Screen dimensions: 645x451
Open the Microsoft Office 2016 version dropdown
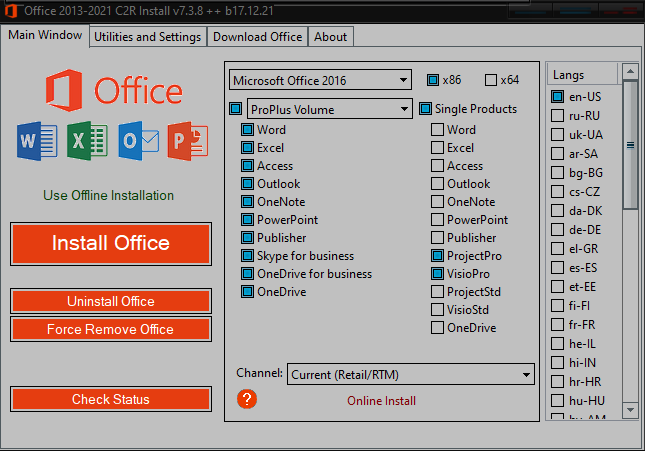[320, 80]
